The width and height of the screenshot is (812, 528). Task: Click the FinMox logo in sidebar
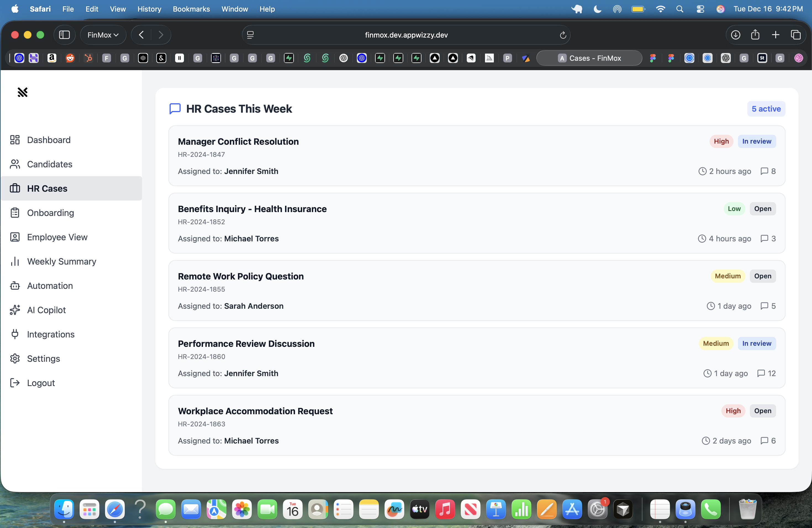[23, 92]
